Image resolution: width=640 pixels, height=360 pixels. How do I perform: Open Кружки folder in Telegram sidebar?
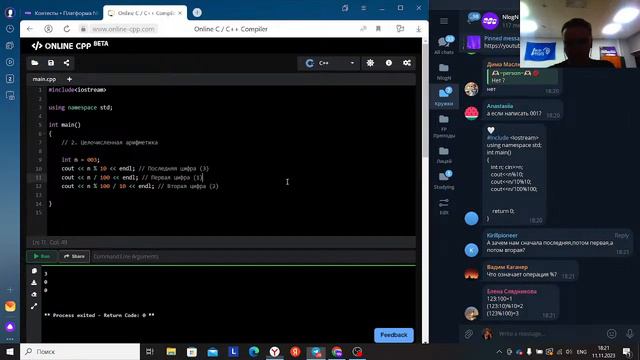tap(444, 97)
